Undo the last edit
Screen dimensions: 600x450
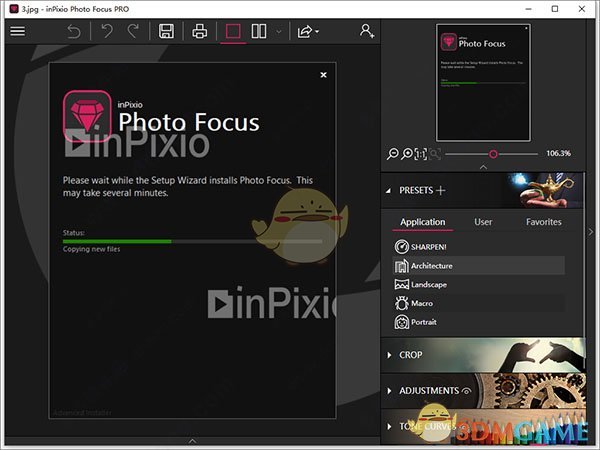coord(107,31)
